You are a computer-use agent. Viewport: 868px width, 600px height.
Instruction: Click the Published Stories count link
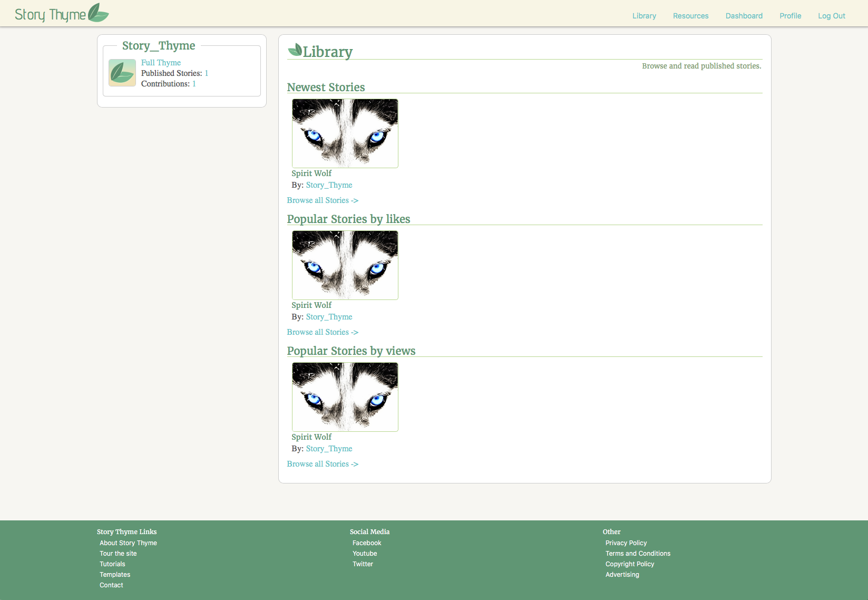207,73
